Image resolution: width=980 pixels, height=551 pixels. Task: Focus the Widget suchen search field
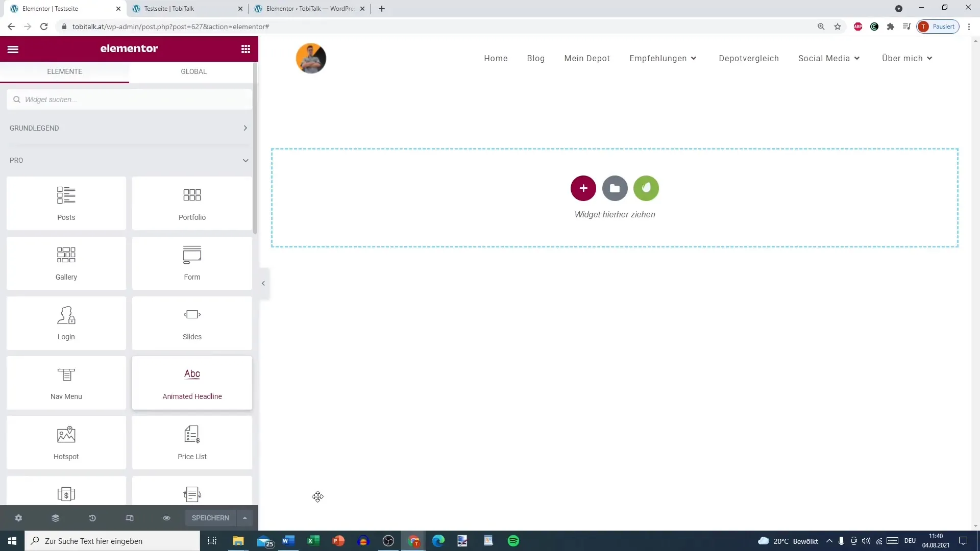(x=129, y=99)
